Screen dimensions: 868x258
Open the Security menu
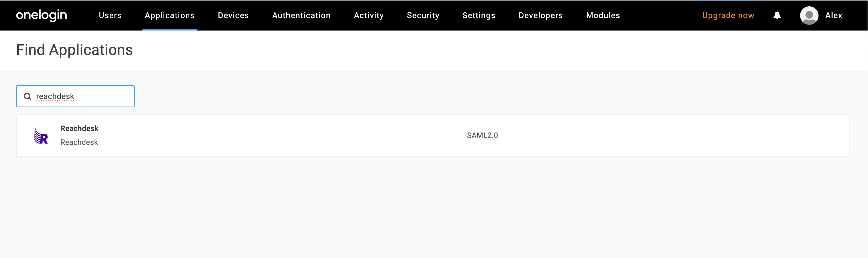click(423, 16)
